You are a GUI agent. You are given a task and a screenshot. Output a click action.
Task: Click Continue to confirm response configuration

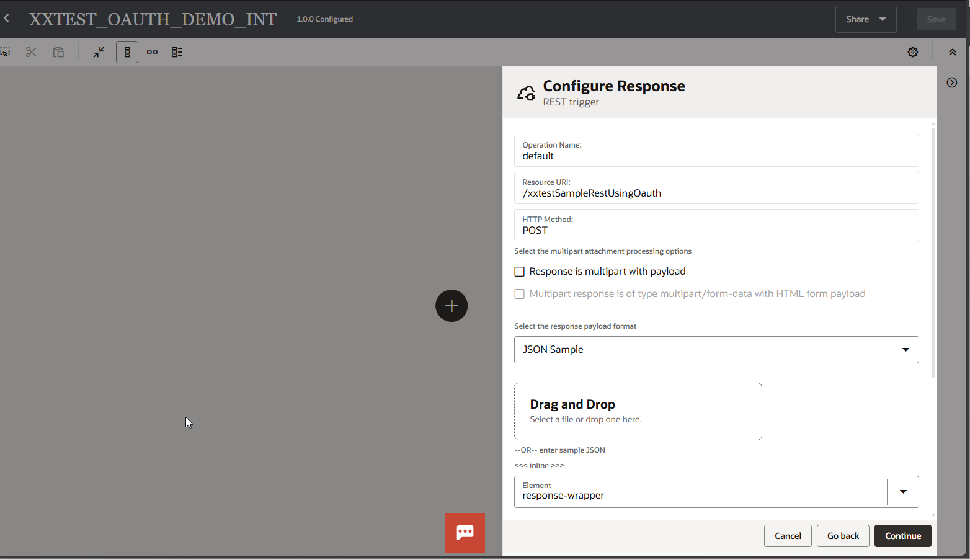(902, 535)
